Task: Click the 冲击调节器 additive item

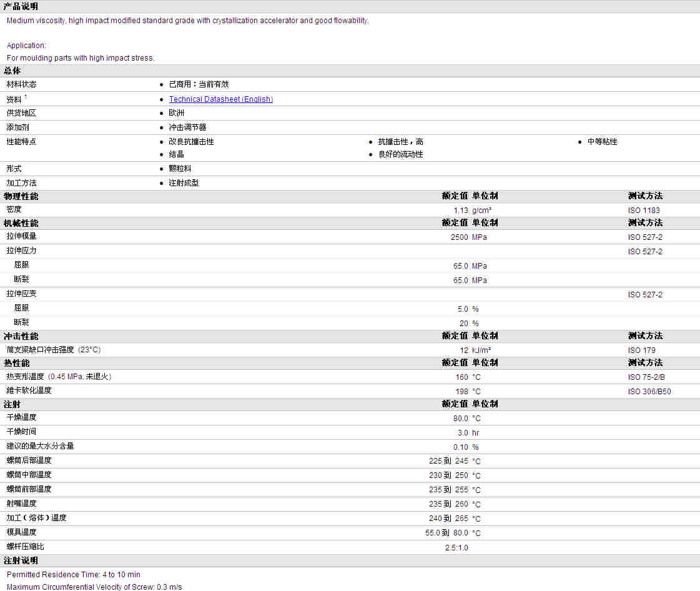Action: point(187,127)
